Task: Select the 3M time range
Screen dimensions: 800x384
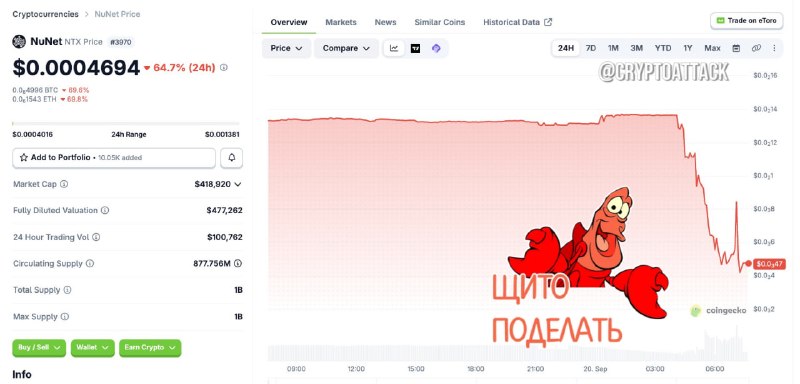Action: (636, 48)
